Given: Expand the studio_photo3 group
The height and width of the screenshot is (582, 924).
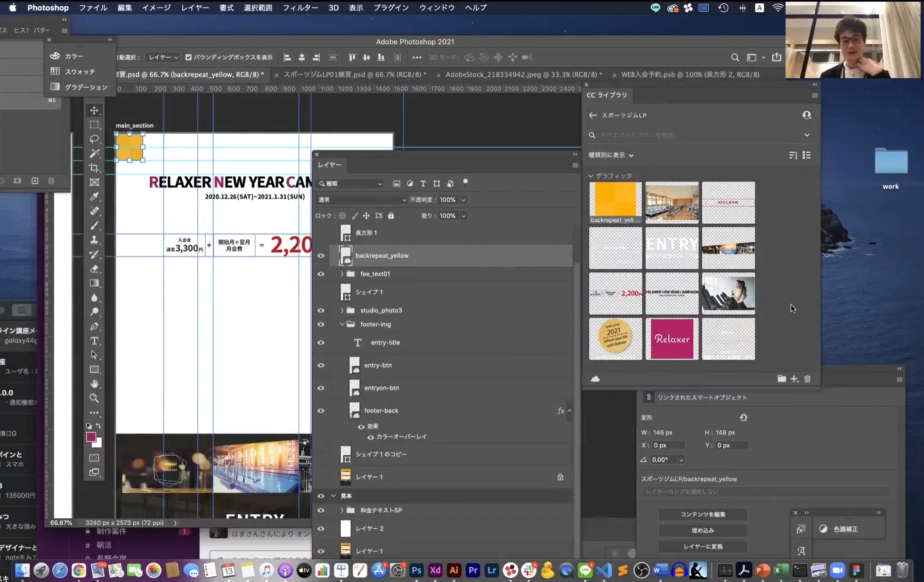Looking at the screenshot, I should (342, 311).
